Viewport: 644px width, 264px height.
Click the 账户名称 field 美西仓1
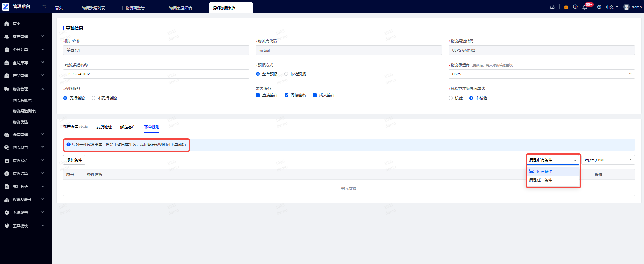156,50
